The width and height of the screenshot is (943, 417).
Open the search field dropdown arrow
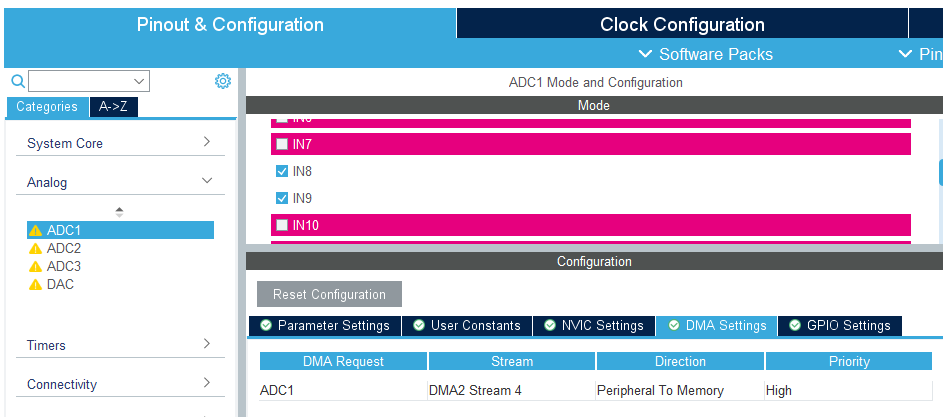click(140, 81)
